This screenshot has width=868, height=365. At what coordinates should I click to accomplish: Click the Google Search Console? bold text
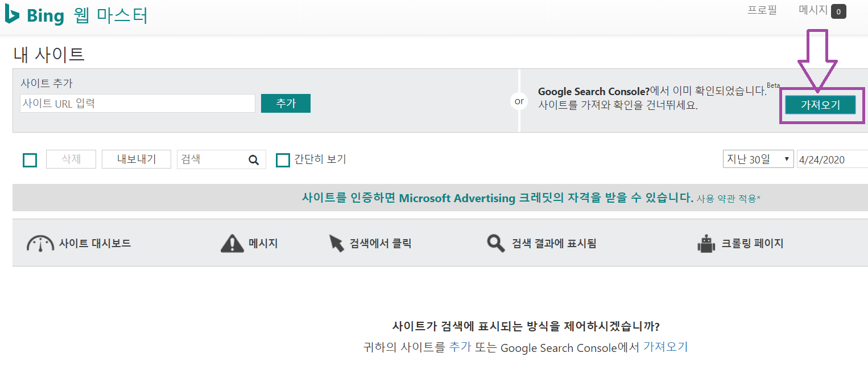pos(594,91)
